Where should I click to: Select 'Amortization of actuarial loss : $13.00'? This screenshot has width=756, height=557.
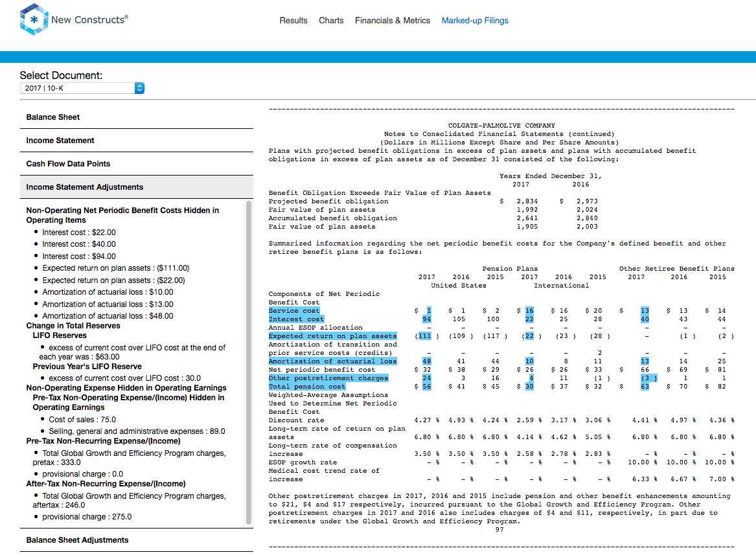click(x=108, y=304)
